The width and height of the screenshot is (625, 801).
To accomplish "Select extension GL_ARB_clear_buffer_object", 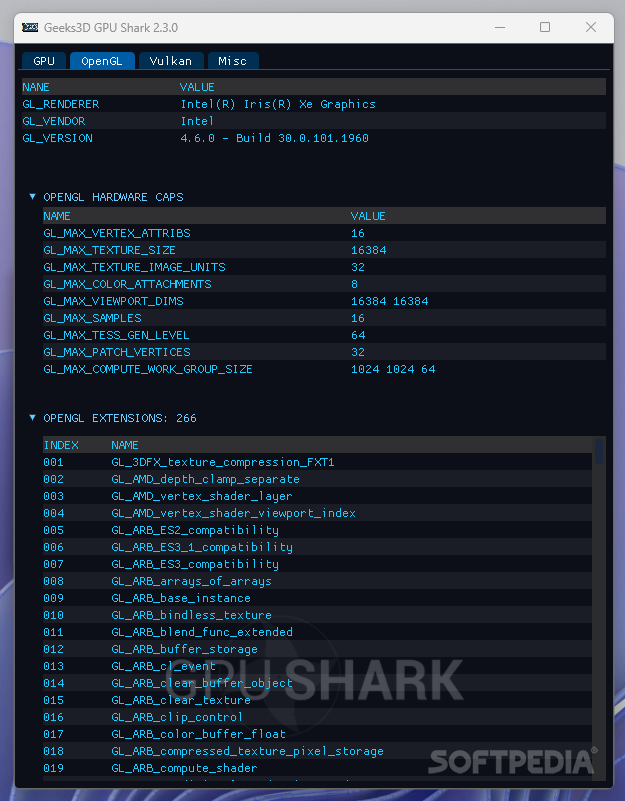I will 202,683.
